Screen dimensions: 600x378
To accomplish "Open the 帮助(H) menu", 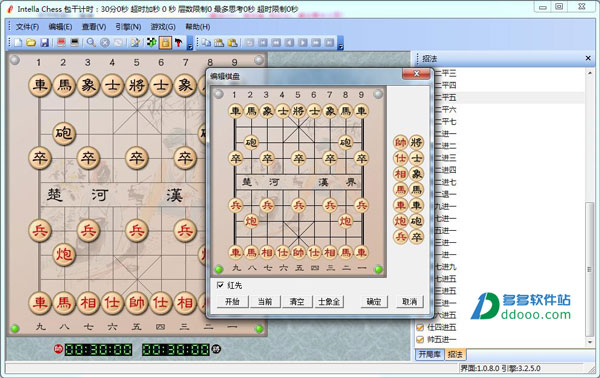I will point(198,27).
